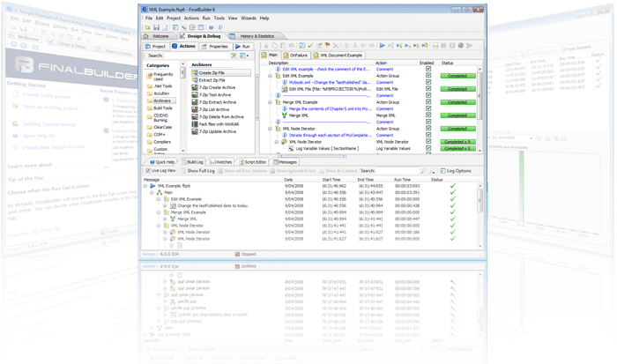This screenshot has height=364, width=617.
Task: Open the Properties panel tab
Action: click(215, 46)
